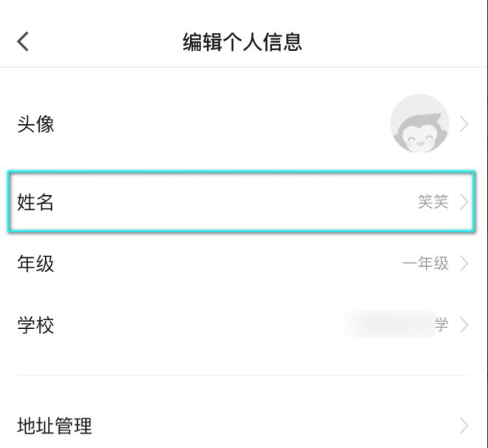Click the 编辑个人信息 page title

[243, 41]
